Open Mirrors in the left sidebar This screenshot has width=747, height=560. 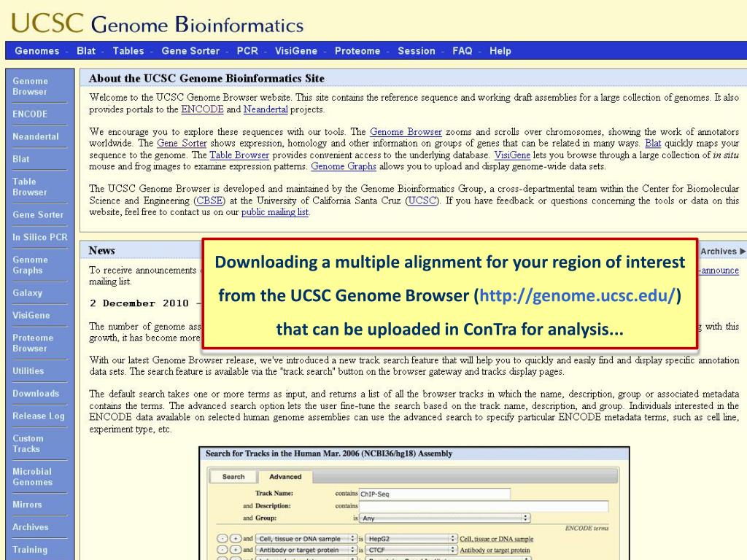click(27, 505)
